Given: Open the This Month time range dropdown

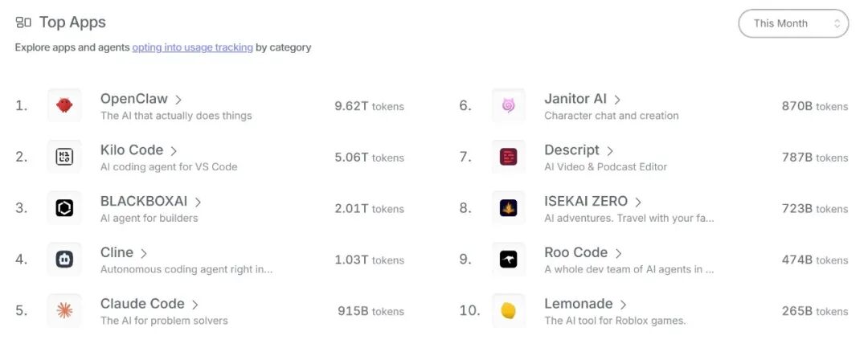Looking at the screenshot, I should click(792, 23).
